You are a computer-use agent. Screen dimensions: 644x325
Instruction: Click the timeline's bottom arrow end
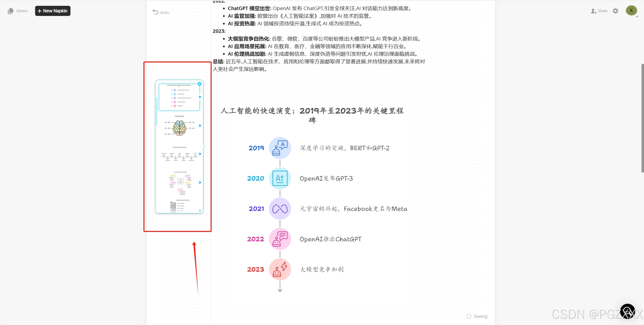pos(280,290)
